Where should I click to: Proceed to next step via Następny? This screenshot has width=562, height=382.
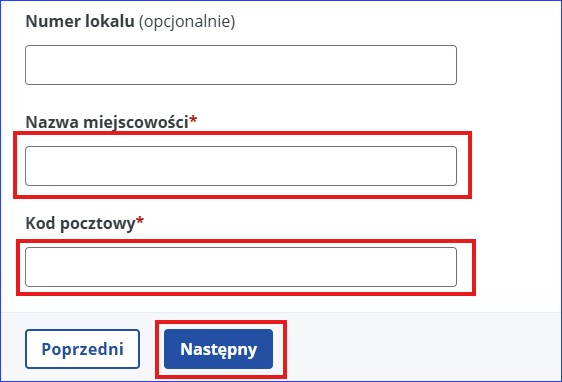tap(218, 349)
